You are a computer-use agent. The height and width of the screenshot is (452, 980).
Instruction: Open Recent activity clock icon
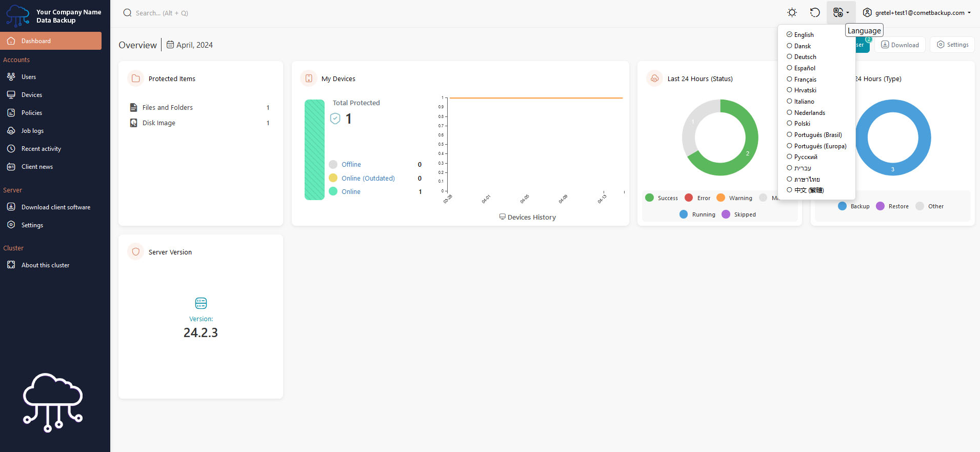[x=11, y=149]
